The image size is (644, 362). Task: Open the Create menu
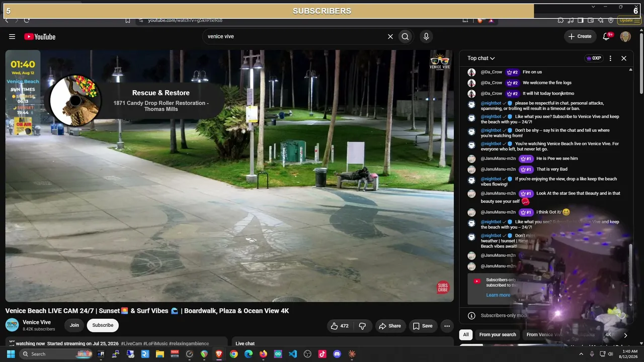pyautogui.click(x=580, y=37)
